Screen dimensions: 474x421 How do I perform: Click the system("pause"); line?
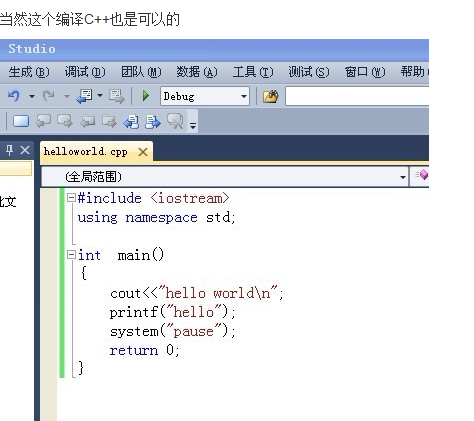click(x=173, y=331)
